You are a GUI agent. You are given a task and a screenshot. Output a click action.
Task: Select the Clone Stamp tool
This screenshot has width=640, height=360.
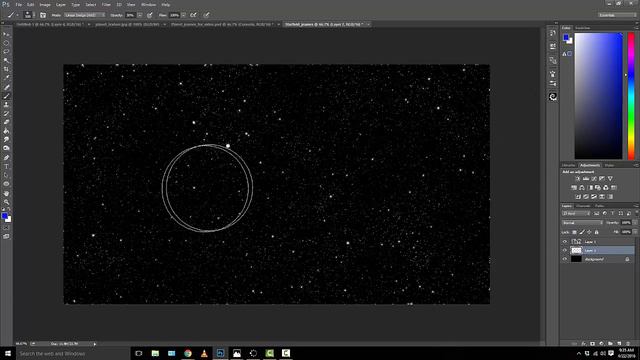[x=6, y=104]
